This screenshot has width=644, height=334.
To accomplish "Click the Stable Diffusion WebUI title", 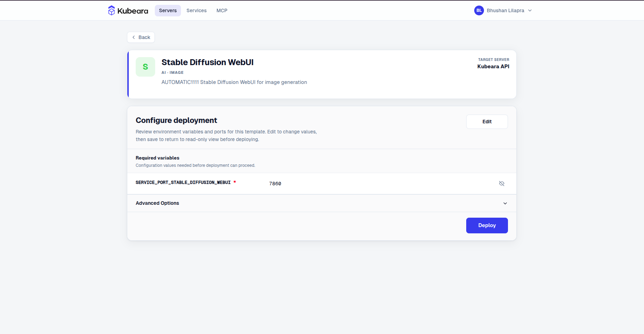I will click(207, 62).
